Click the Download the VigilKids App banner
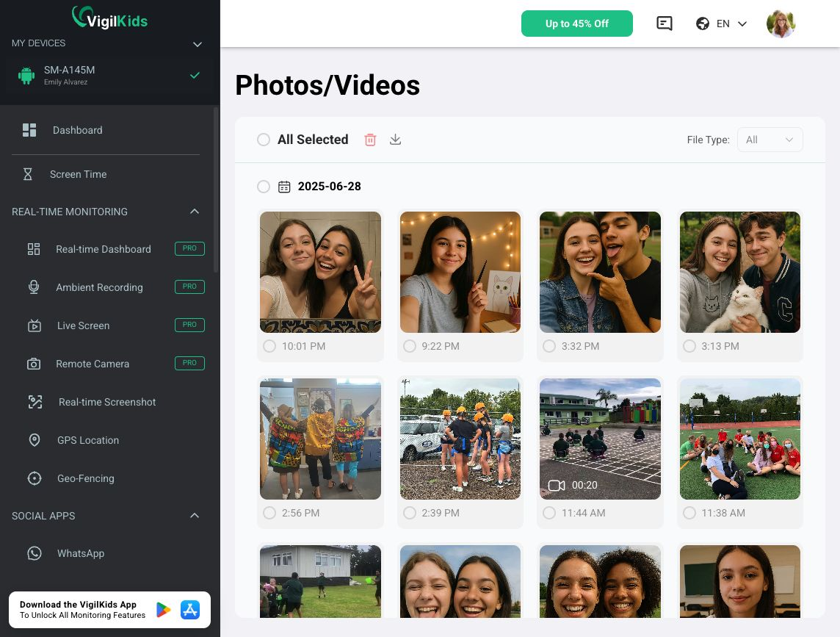The image size is (840, 637). click(x=110, y=610)
